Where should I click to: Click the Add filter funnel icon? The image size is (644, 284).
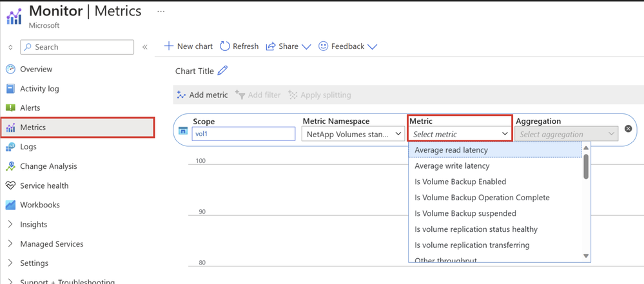click(240, 95)
